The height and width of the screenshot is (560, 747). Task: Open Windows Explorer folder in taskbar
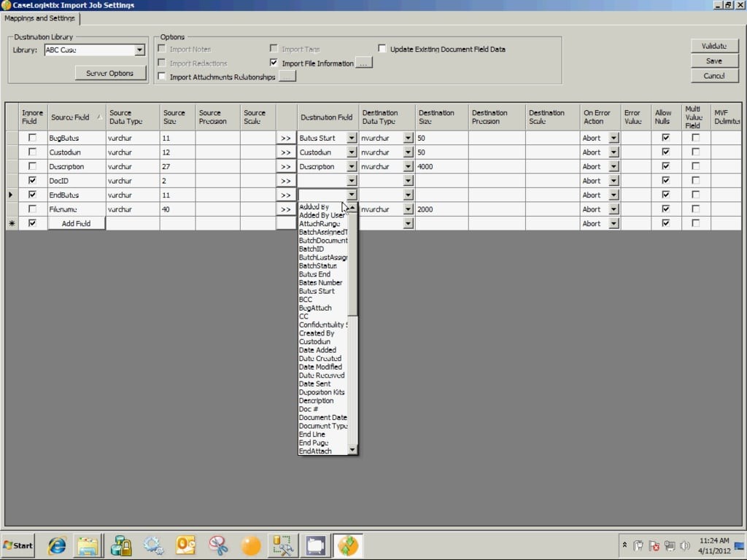pos(88,545)
